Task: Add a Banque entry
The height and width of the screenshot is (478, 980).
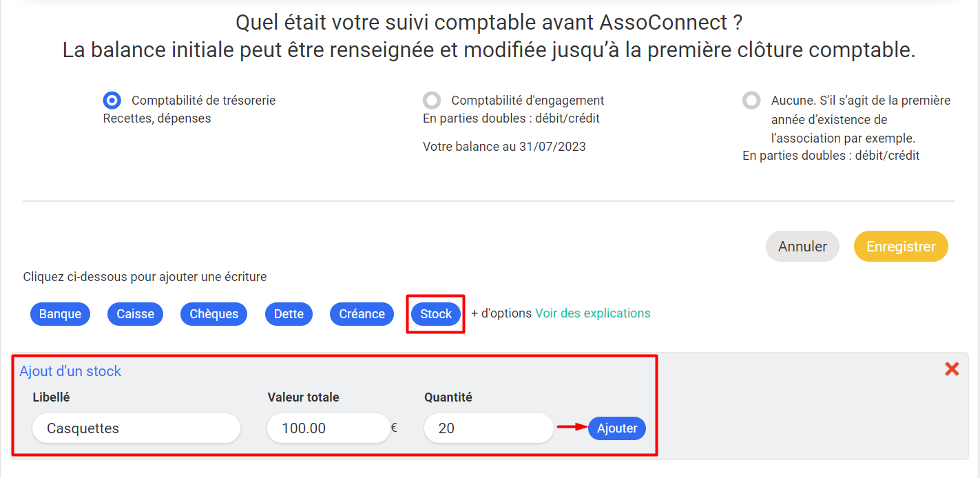Action: (x=60, y=314)
